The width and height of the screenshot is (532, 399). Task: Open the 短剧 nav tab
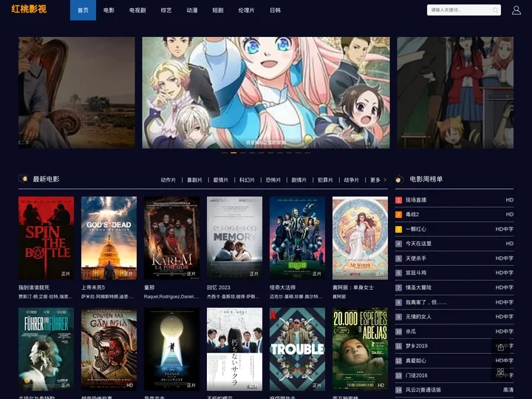pos(217,10)
